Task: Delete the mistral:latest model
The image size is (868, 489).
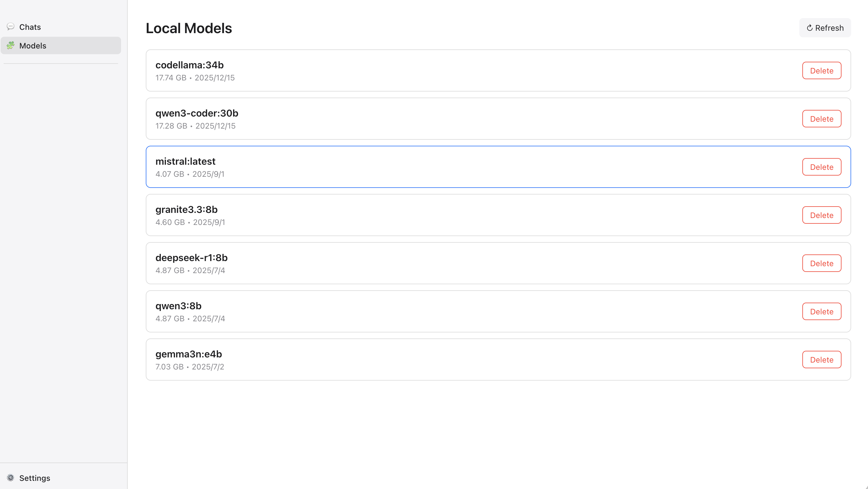Action: [822, 167]
